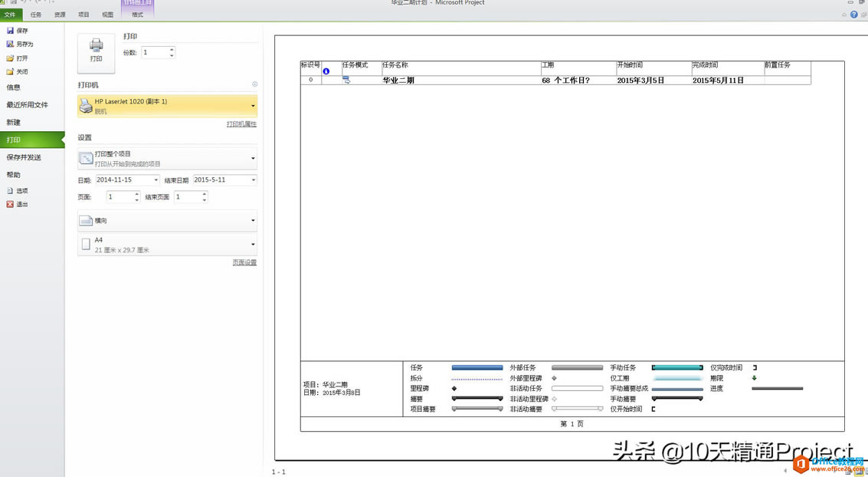Increase copies using the 份数 up arrow
868x477 pixels.
coord(172,48)
